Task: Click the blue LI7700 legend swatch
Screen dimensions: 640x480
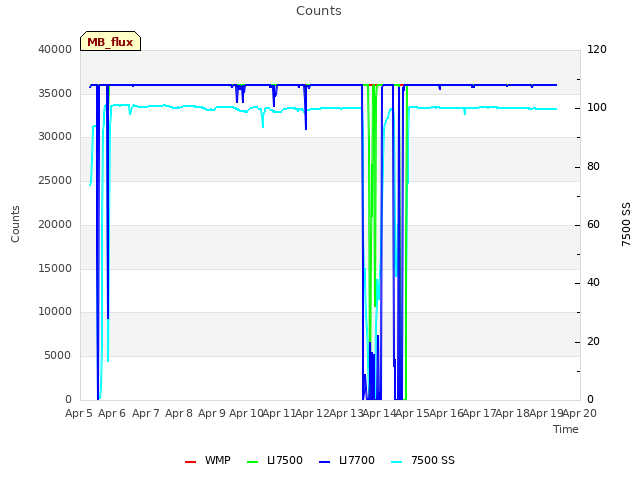Action: click(324, 462)
